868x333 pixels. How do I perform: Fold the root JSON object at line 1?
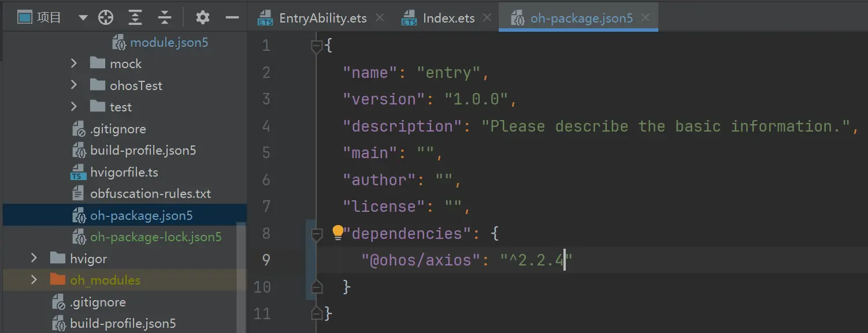317,46
